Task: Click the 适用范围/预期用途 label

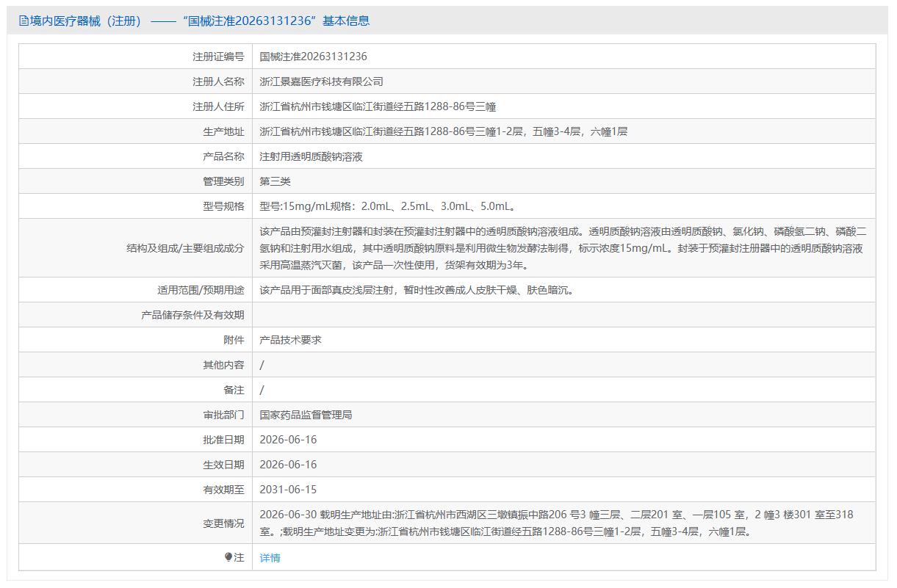Action: point(201,290)
